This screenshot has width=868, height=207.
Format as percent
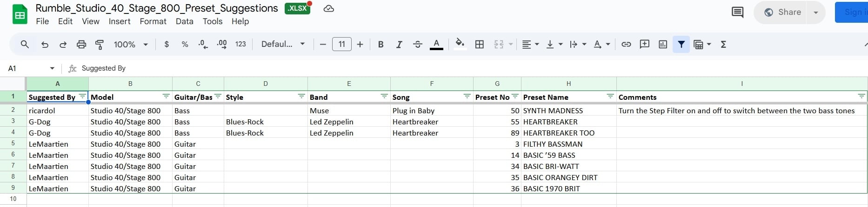(185, 44)
